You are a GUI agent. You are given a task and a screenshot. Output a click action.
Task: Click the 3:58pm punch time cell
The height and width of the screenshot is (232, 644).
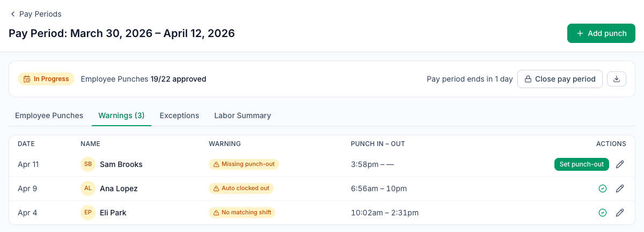pyautogui.click(x=372, y=164)
